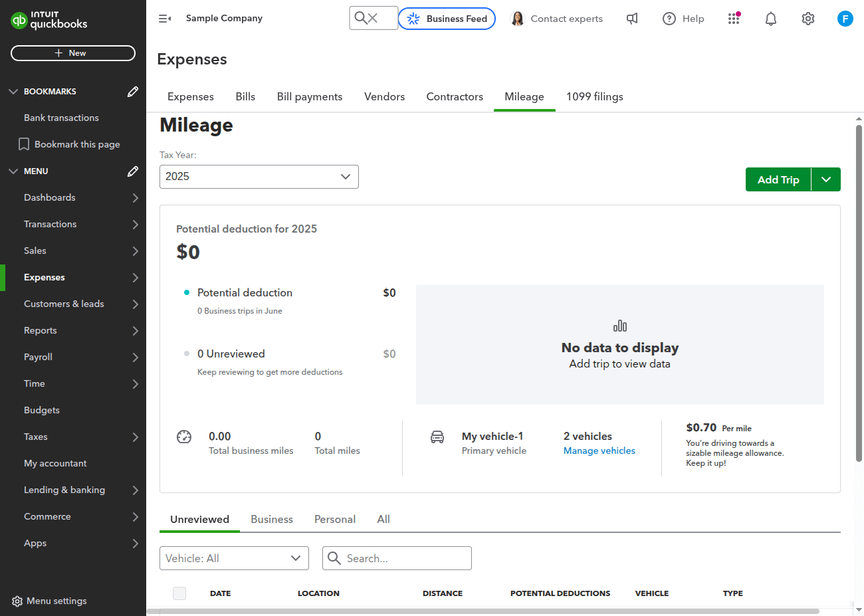Switch to the Bills tab
The width and height of the screenshot is (864, 616).
[245, 97]
